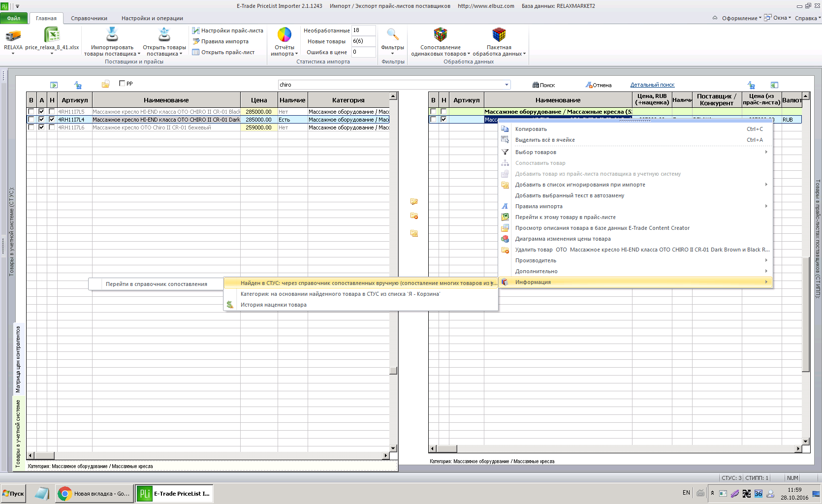Click the left table's horizontal scrollbar thumb
This screenshot has width=822, height=504.
(x=44, y=456)
